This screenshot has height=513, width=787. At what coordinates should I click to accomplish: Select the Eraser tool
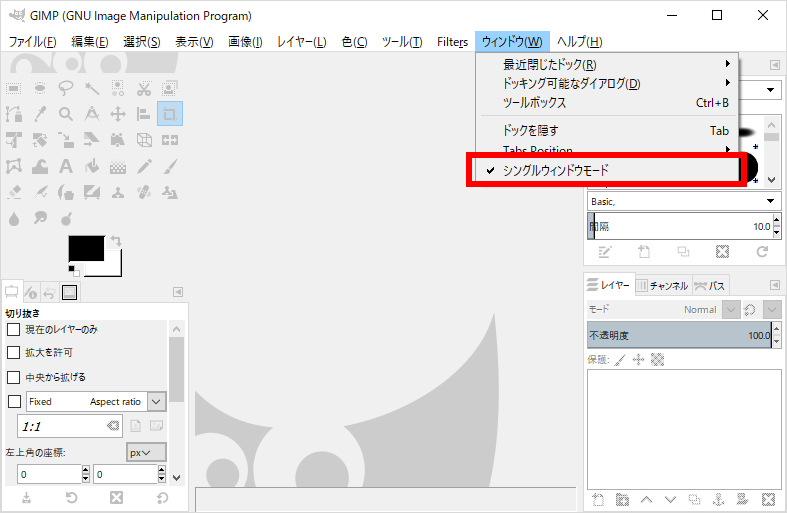pyautogui.click(x=14, y=192)
